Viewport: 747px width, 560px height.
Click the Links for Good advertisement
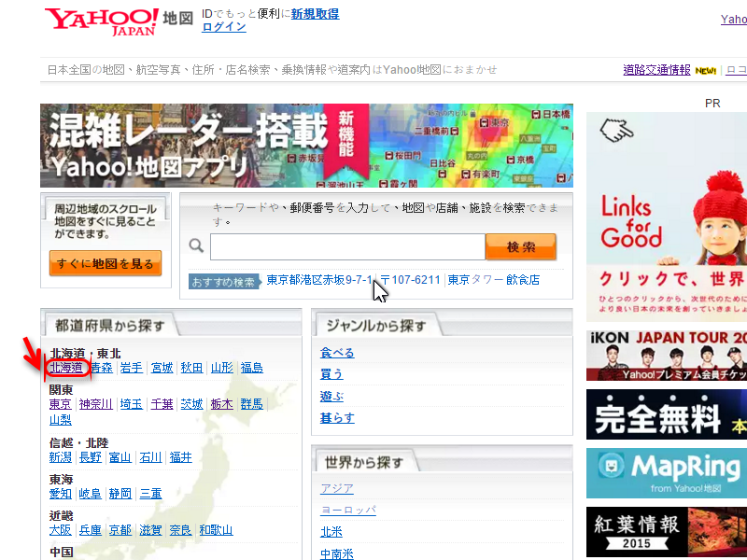coord(667,217)
